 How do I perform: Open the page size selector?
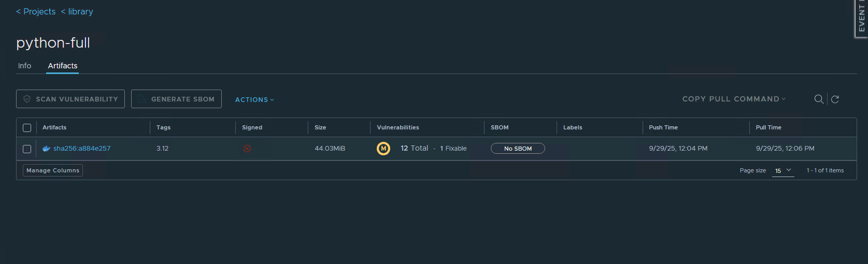coord(782,170)
